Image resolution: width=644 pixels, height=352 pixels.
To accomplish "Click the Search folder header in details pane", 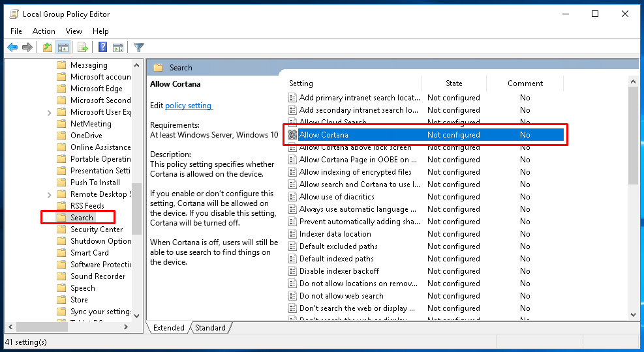I will [181, 68].
